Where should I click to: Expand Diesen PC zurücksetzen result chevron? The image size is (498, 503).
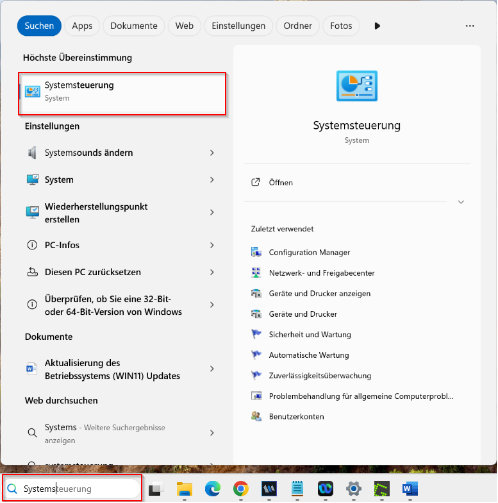tap(212, 272)
